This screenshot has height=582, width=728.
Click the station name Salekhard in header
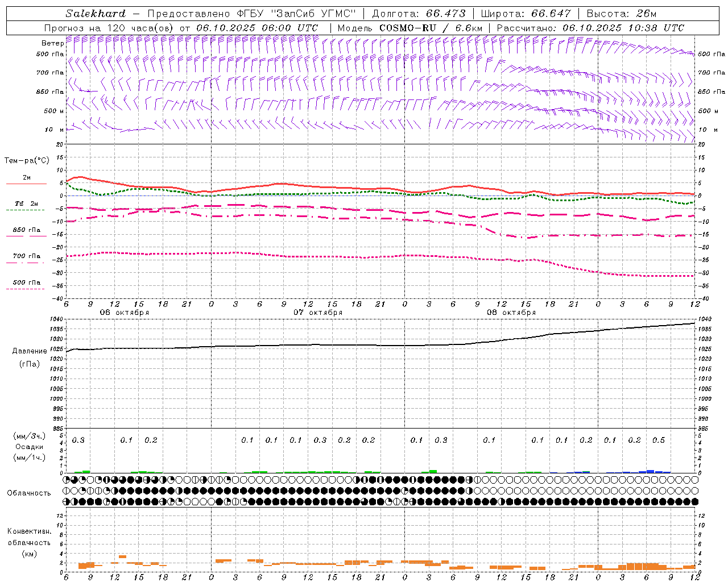tap(96, 14)
